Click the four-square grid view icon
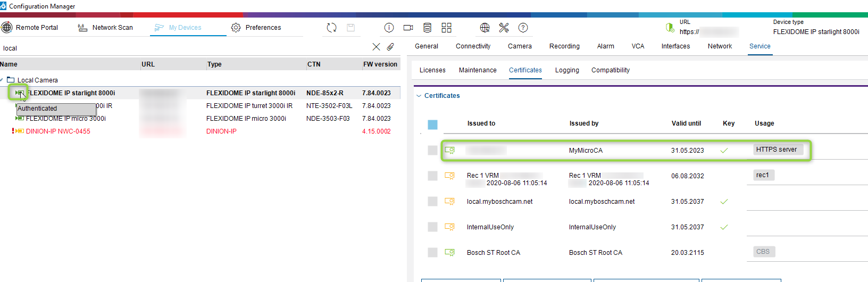868x282 pixels. coord(446,28)
